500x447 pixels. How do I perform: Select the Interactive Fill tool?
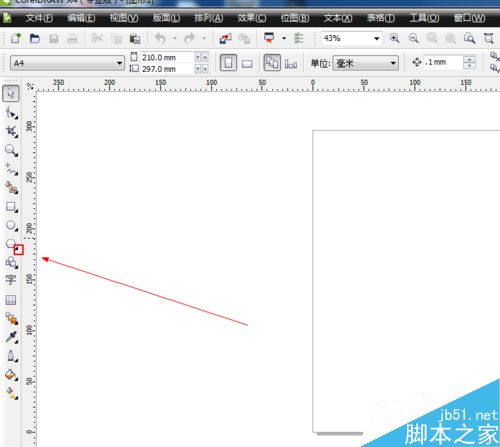click(11, 393)
